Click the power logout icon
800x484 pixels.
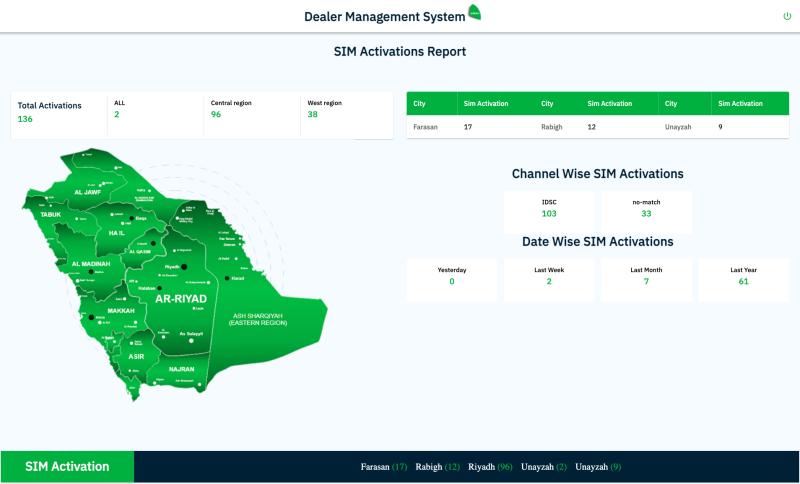(x=787, y=16)
